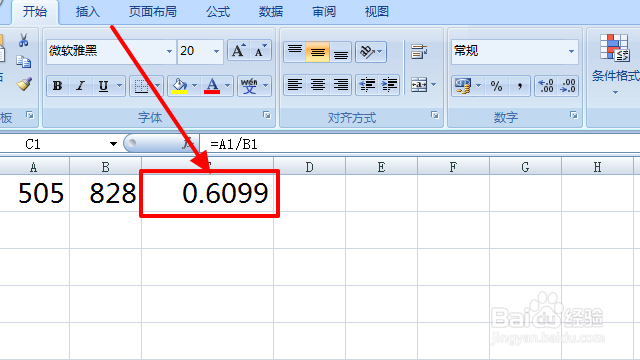This screenshot has width=640, height=360.
Task: Switch to 视图 tab
Action: (376, 11)
